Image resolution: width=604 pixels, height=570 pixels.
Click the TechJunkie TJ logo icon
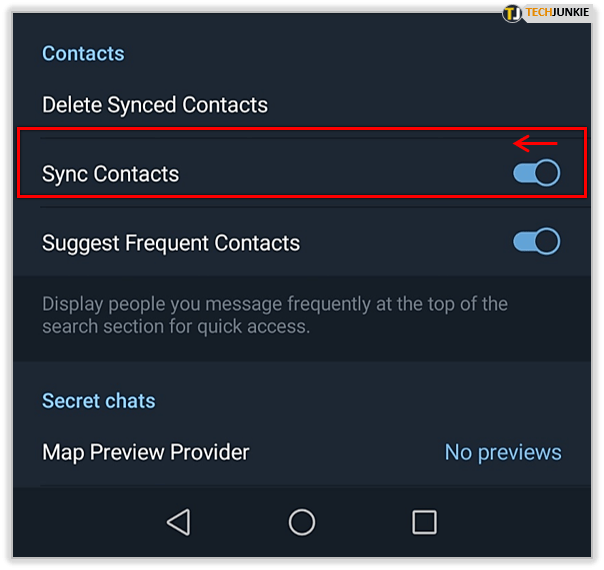[x=512, y=13]
